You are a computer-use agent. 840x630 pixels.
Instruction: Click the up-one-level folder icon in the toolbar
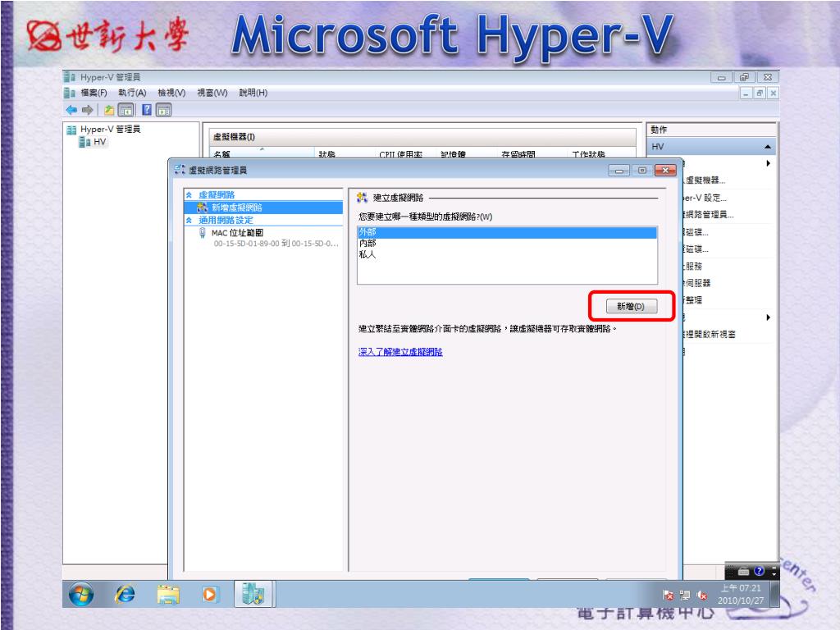coord(109,110)
